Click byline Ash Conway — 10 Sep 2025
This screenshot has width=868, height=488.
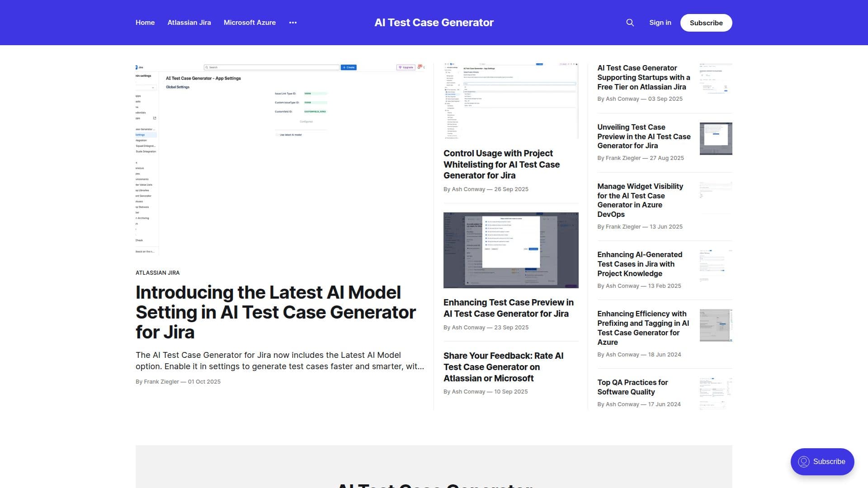pos(486,392)
